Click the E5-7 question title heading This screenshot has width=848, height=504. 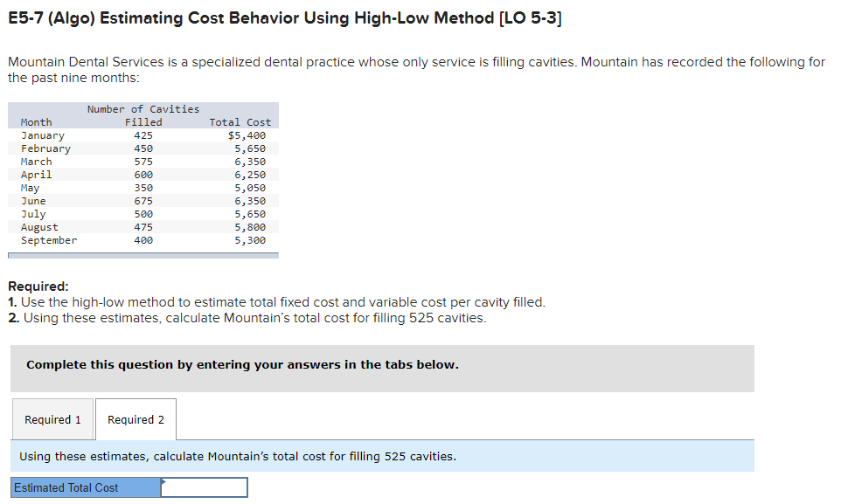284,17
